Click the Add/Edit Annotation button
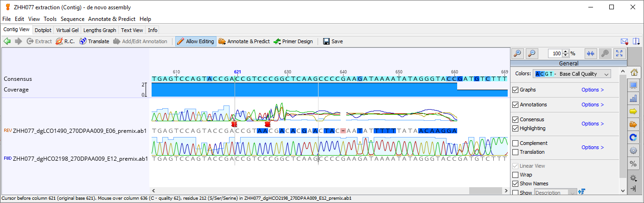Image resolution: width=644 pixels, height=203 pixels. pyautogui.click(x=140, y=41)
